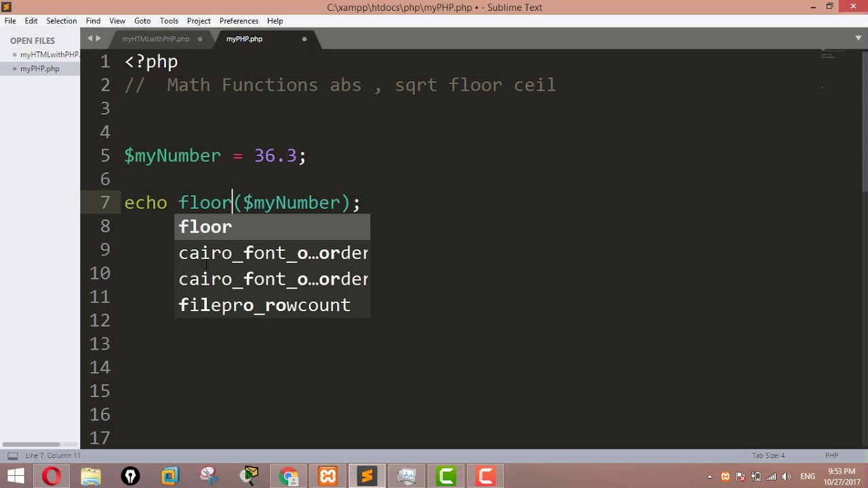The width and height of the screenshot is (868, 488).
Task: Close the myPHP.php tab via its dot
Action: click(304, 39)
